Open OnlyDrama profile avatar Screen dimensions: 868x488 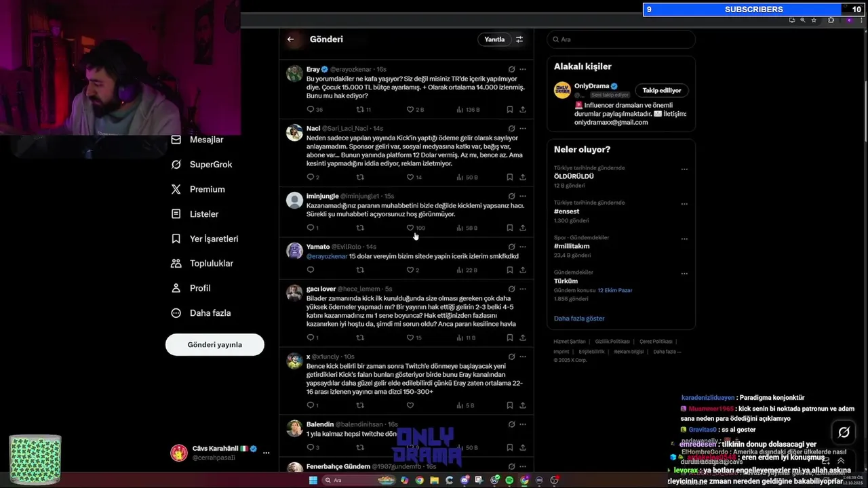(562, 90)
